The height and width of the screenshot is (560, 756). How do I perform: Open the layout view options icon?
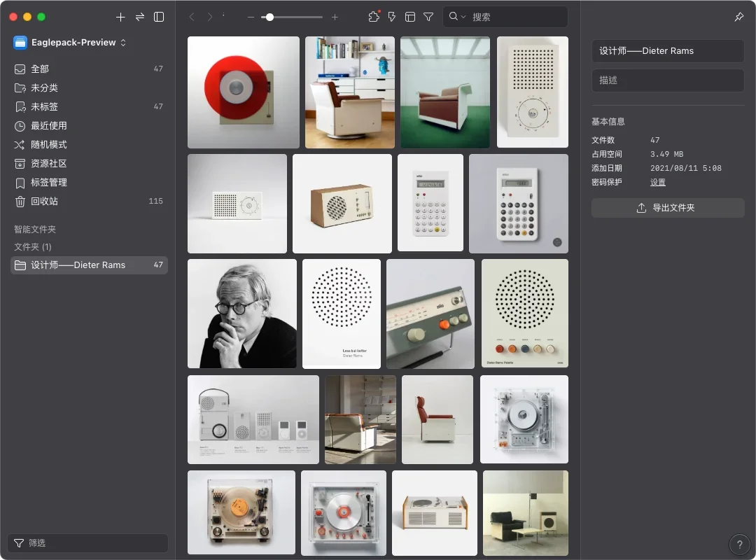coord(410,17)
